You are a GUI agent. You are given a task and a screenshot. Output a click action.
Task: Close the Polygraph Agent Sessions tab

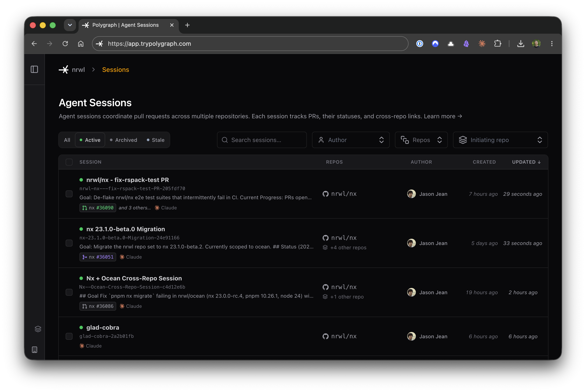[172, 25]
